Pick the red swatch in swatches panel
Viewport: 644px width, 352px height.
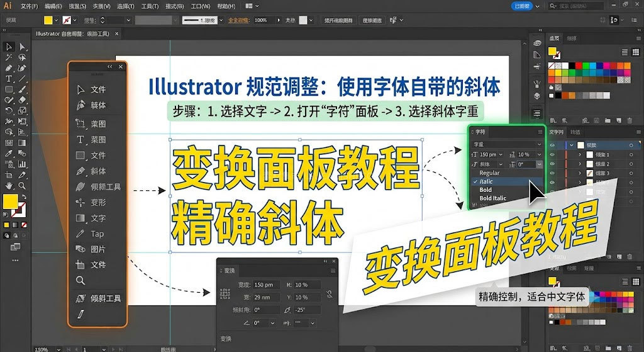point(579,65)
